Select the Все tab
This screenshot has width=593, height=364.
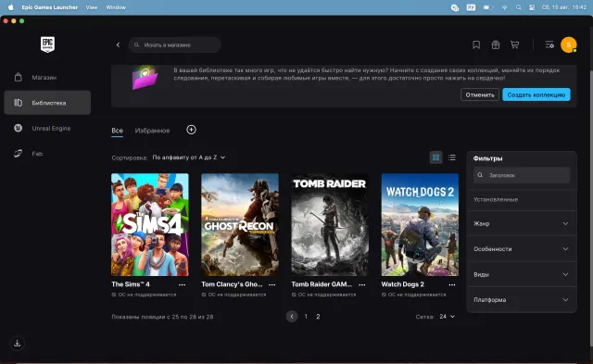(x=118, y=131)
